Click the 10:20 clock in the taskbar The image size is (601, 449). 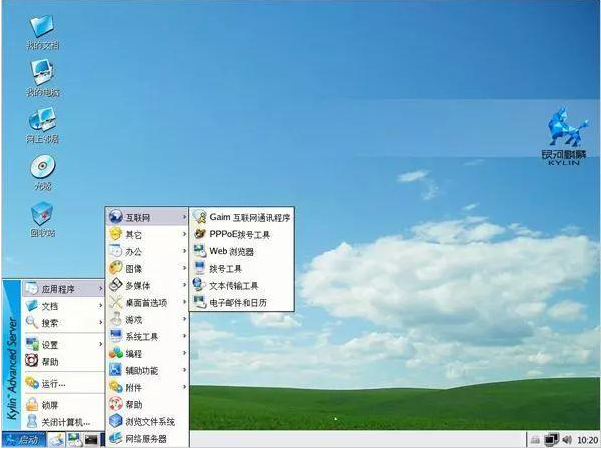(587, 440)
